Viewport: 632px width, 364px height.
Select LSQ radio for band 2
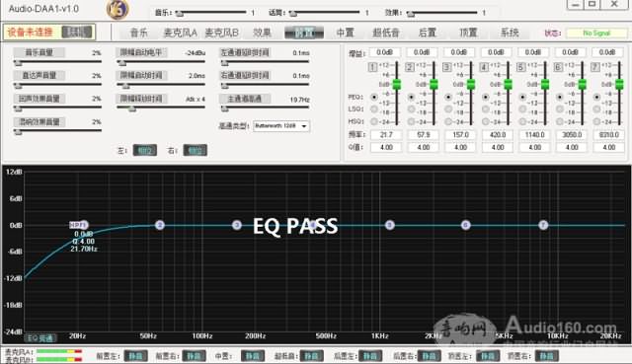pyautogui.click(x=411, y=109)
